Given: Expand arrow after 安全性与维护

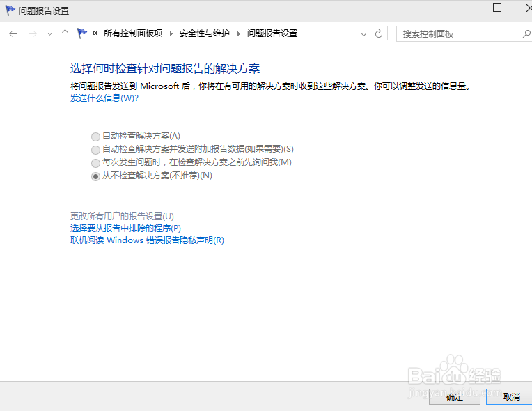Looking at the screenshot, I should [239, 33].
